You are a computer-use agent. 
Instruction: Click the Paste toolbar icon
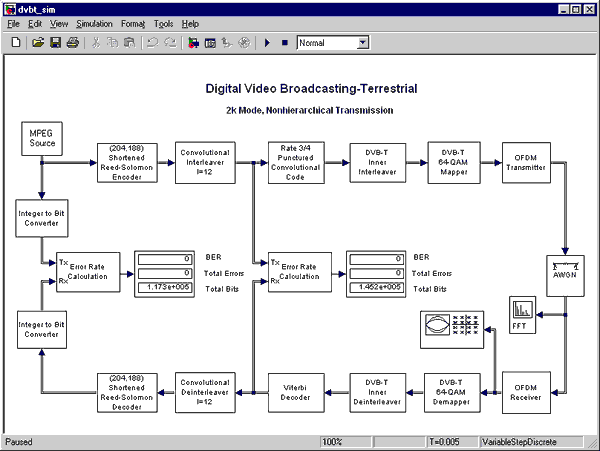(x=129, y=42)
